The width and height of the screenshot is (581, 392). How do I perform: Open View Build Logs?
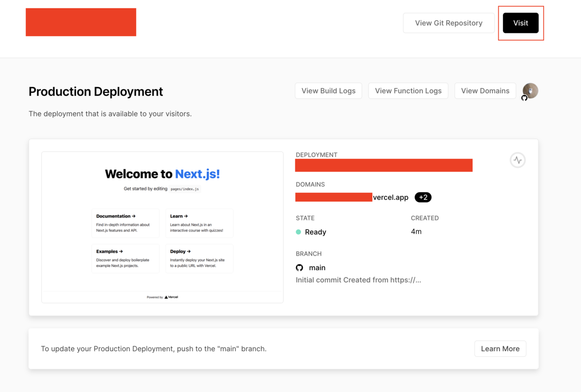328,90
